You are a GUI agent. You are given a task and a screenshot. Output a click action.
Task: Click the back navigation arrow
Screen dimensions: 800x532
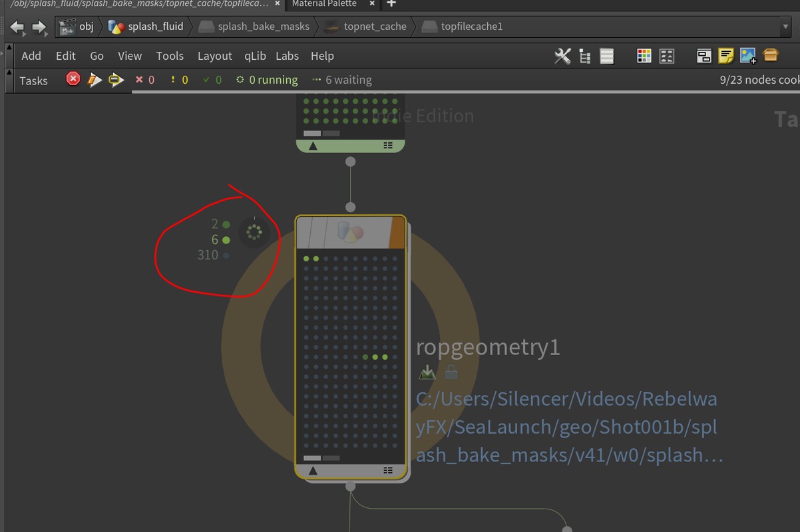tap(17, 27)
